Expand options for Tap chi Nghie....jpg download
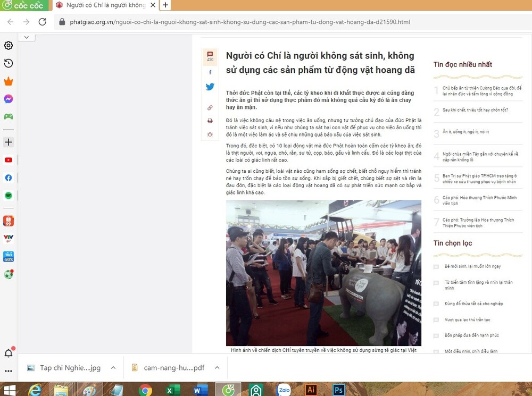The image size is (532, 396). 113,367
